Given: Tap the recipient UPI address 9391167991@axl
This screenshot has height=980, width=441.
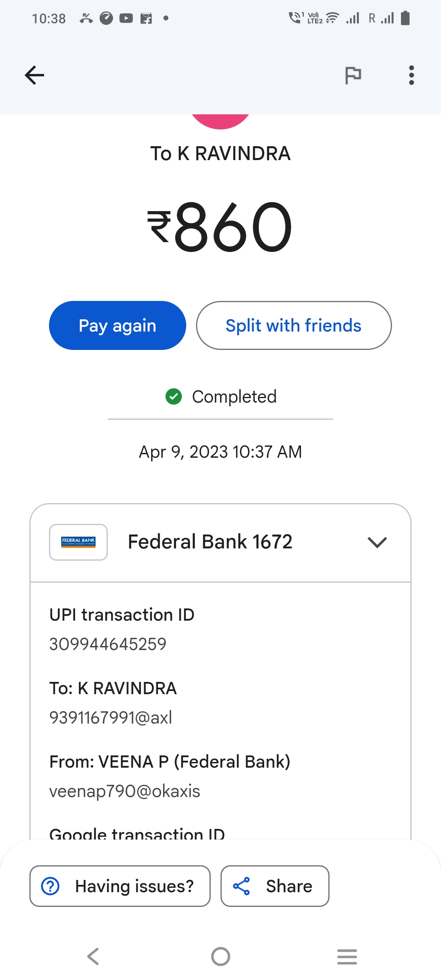Looking at the screenshot, I should point(111,717).
